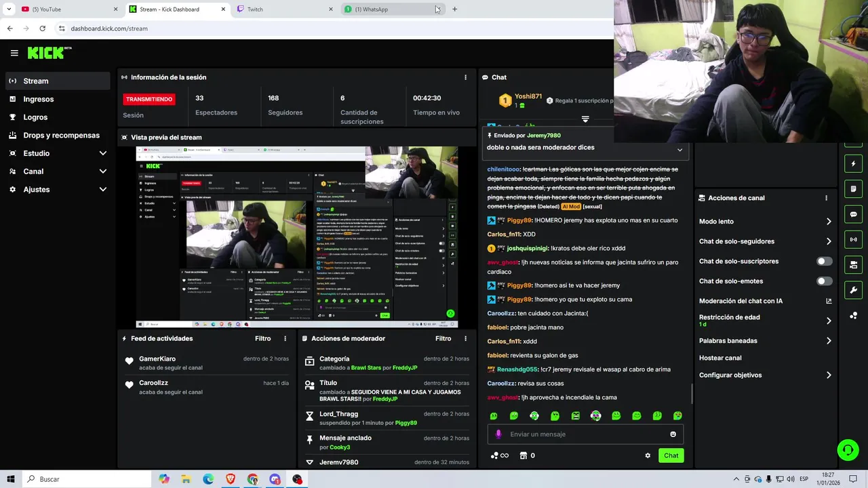The image size is (868, 488).
Task: Open Logros in the left sidebar
Action: pyautogui.click(x=58, y=117)
